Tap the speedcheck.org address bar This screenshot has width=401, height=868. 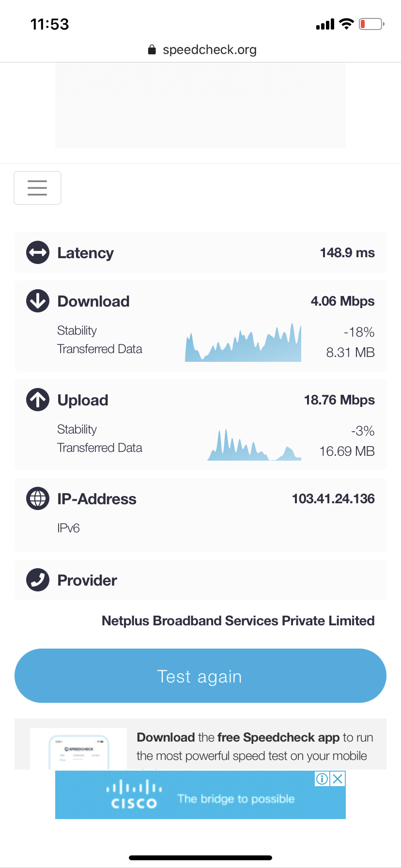[209, 50]
